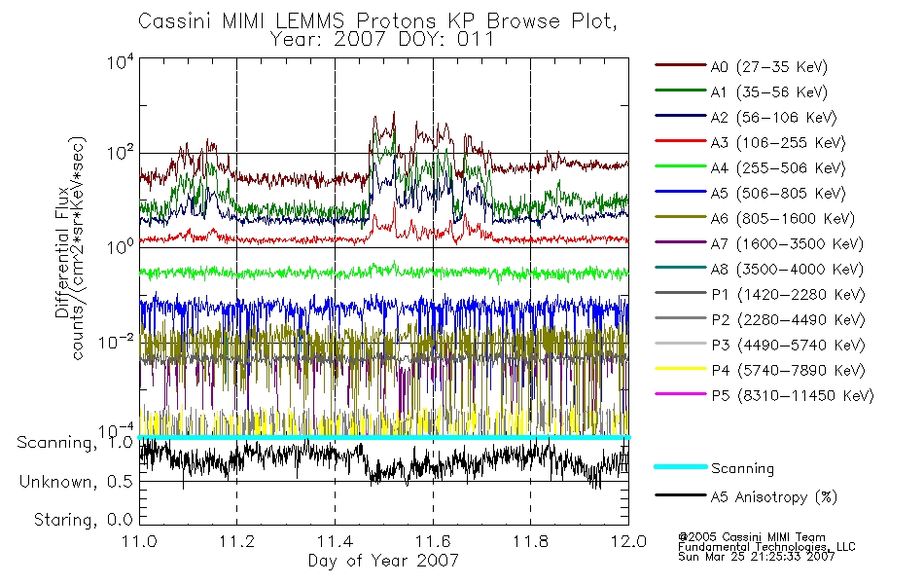Viewport: 924px width, 584px height.
Task: Click the navy A2 legend line
Action: point(680,116)
